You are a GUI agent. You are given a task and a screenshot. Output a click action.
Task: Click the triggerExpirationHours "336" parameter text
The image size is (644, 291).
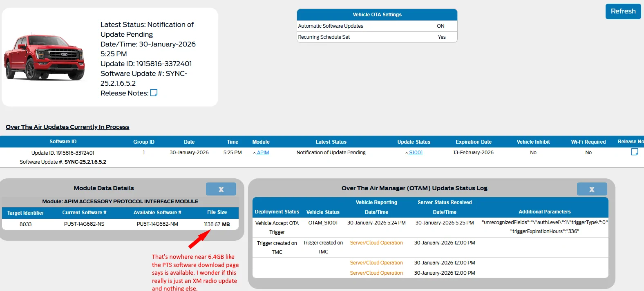pos(545,231)
